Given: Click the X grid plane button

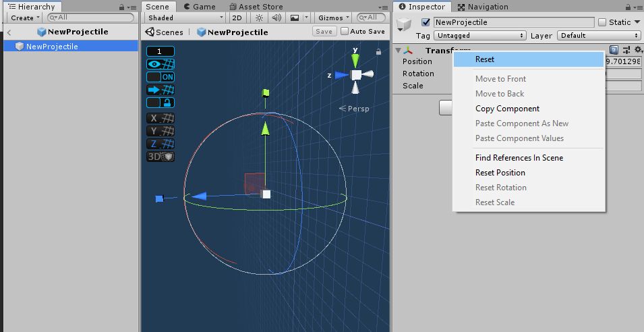Looking at the screenshot, I should pos(160,118).
